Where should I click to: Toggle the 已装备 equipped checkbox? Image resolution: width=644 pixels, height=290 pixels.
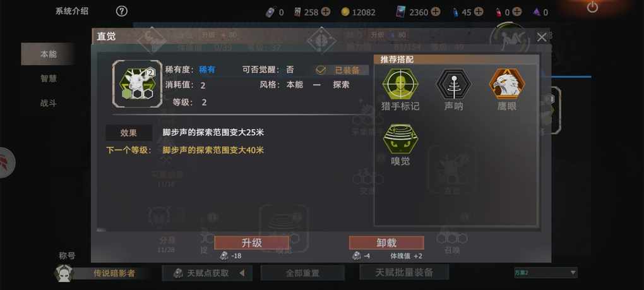point(321,70)
